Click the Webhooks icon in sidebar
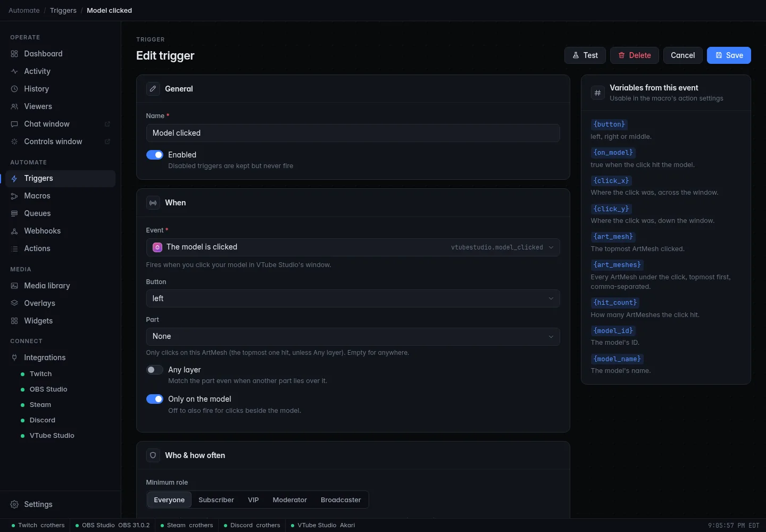The height and width of the screenshot is (532, 766). (14, 231)
